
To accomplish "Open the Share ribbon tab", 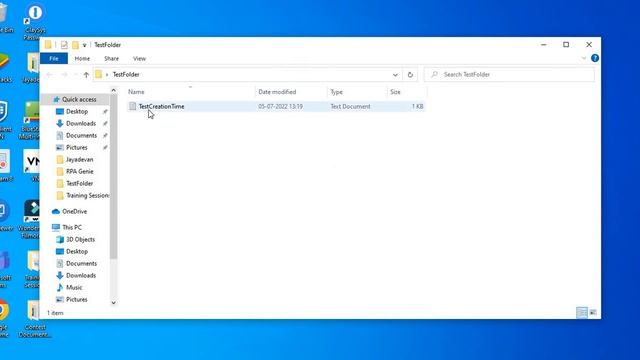I will [x=111, y=59].
